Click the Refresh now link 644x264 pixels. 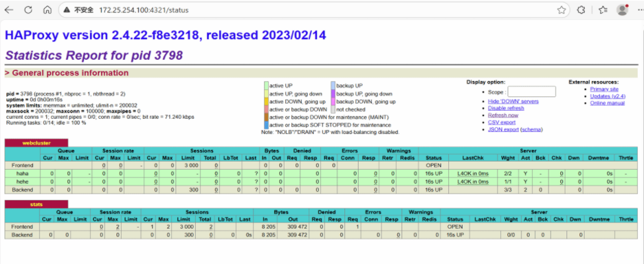pos(502,115)
